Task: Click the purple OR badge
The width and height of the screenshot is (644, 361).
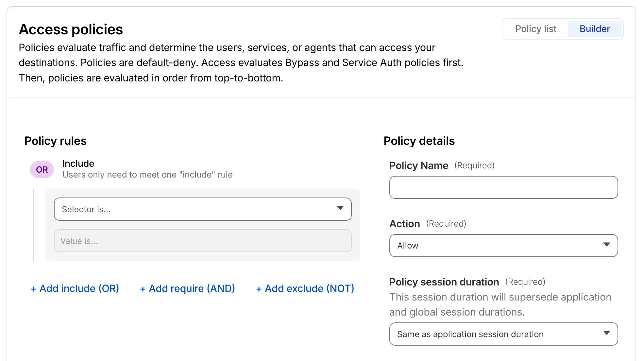Action: tap(42, 169)
